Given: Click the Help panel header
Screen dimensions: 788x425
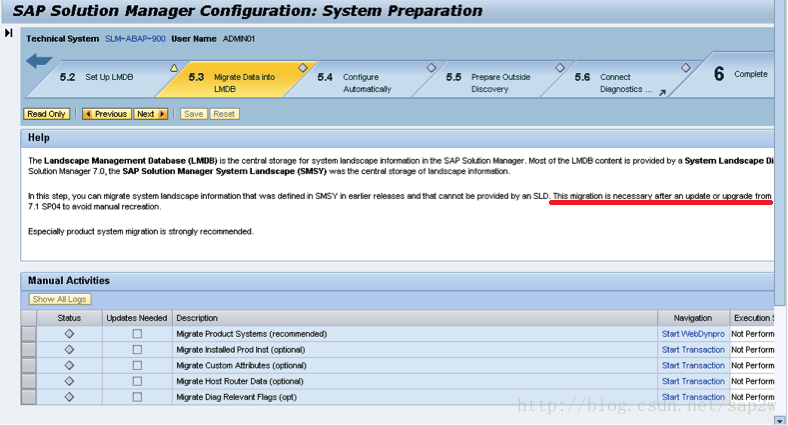Looking at the screenshot, I should 397,138.
